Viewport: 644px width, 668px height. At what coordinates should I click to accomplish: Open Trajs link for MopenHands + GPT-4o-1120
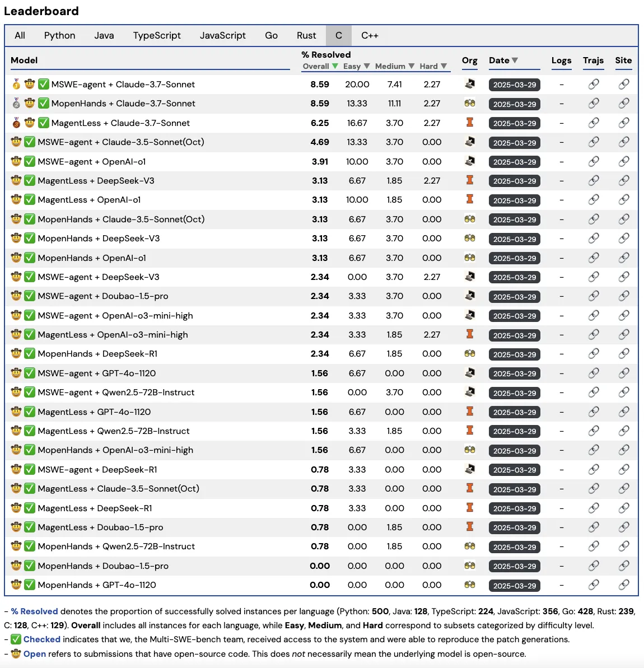593,585
